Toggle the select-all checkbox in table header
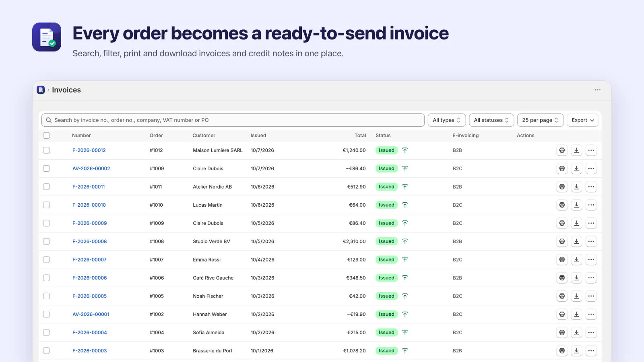The image size is (644, 362). (x=46, y=136)
